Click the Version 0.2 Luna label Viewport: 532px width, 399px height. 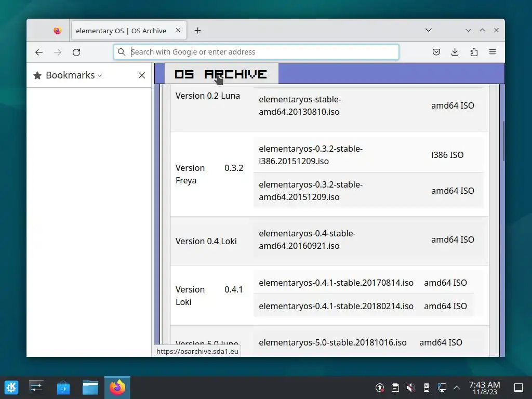[x=208, y=96]
